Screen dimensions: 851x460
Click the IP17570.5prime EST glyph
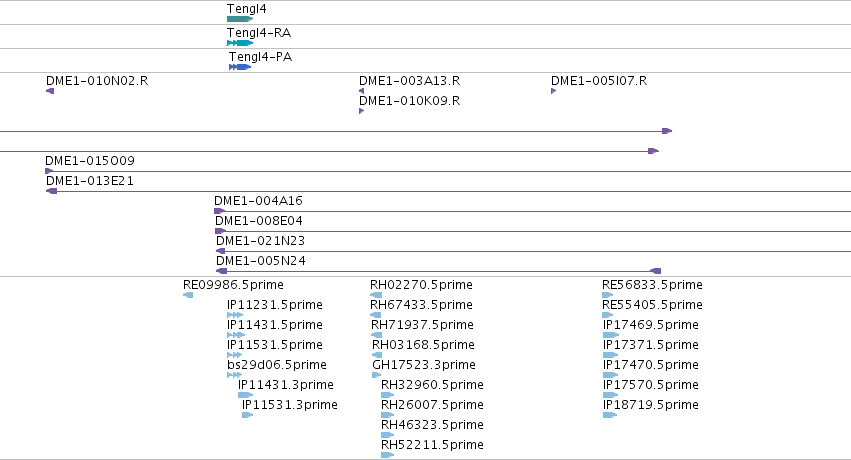(x=611, y=395)
